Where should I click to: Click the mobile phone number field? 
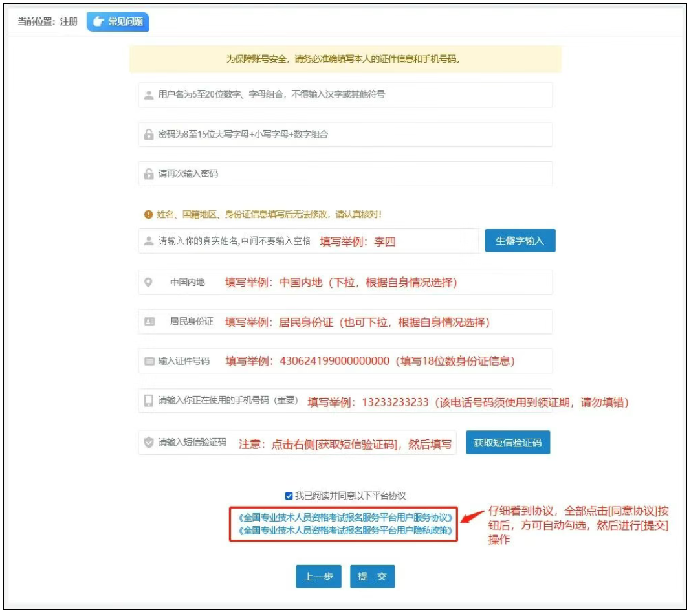[345, 401]
